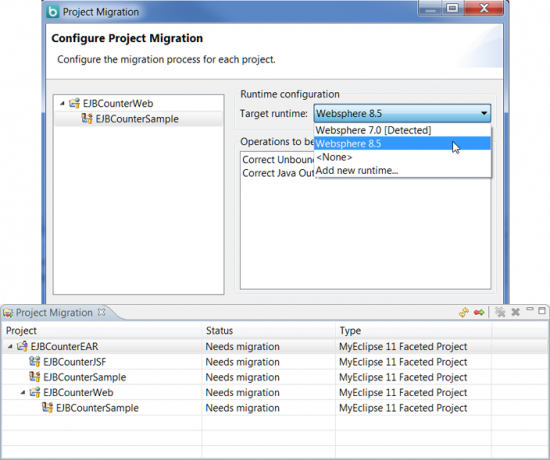Select EJBCounterWeb in the dialog tree
Image resolution: width=550 pixels, height=460 pixels.
click(x=118, y=104)
